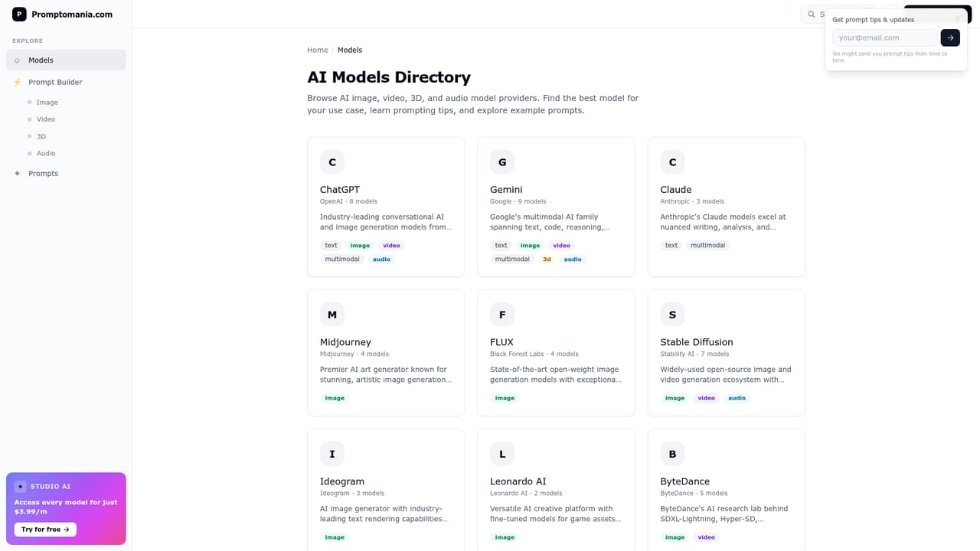Select Audio under Prompt Builder
This screenshot has height=551, width=980.
pyautogui.click(x=46, y=153)
